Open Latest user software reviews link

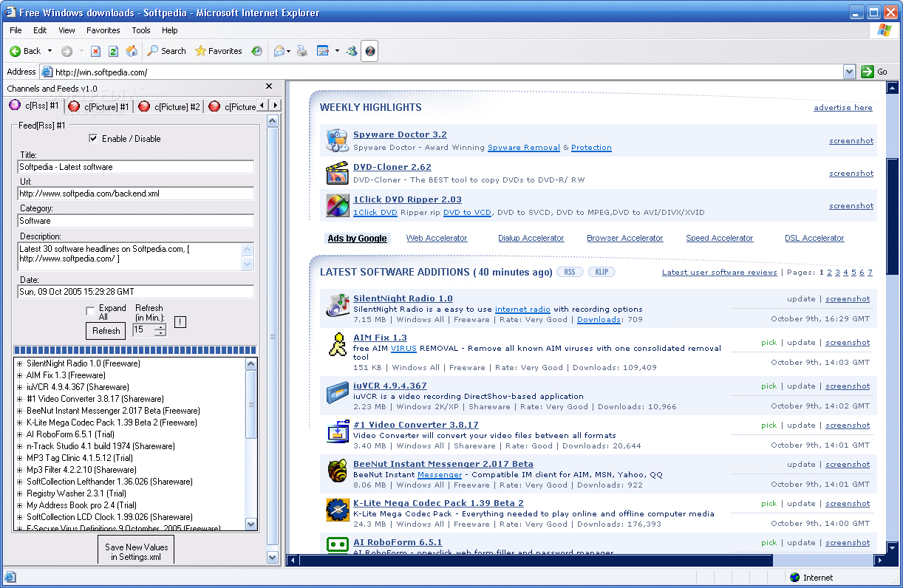719,272
